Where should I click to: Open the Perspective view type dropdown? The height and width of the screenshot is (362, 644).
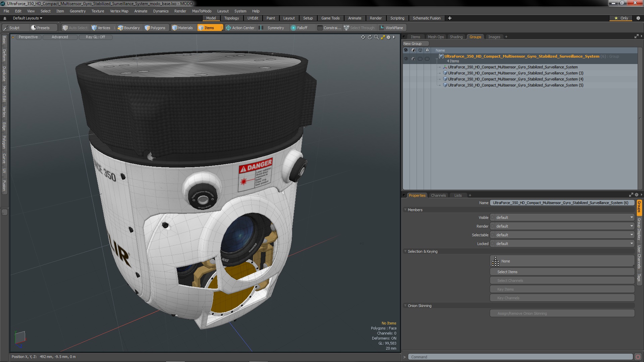coord(28,37)
